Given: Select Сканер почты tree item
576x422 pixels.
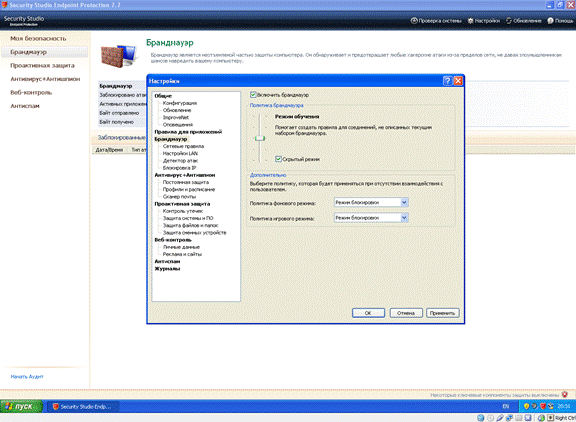Looking at the screenshot, I should click(179, 196).
